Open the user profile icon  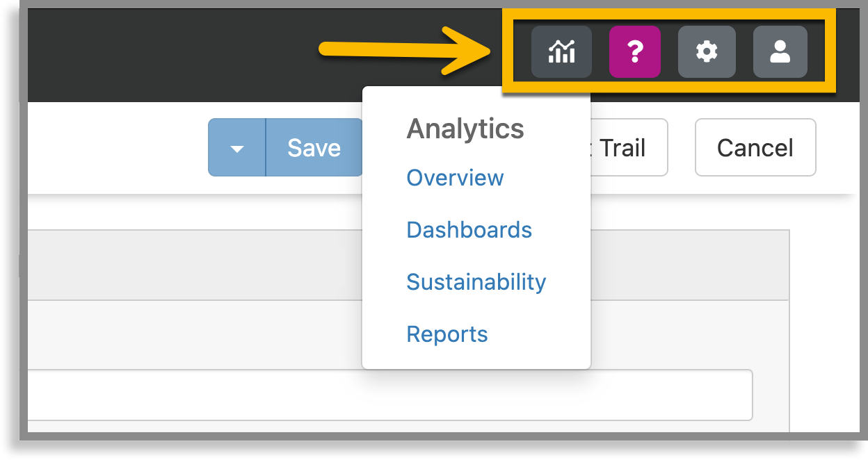780,51
